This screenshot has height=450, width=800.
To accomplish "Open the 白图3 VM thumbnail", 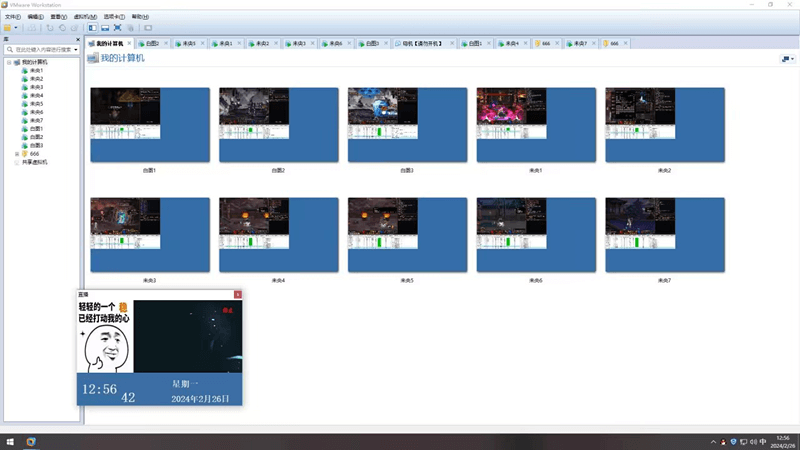I will tap(407, 124).
